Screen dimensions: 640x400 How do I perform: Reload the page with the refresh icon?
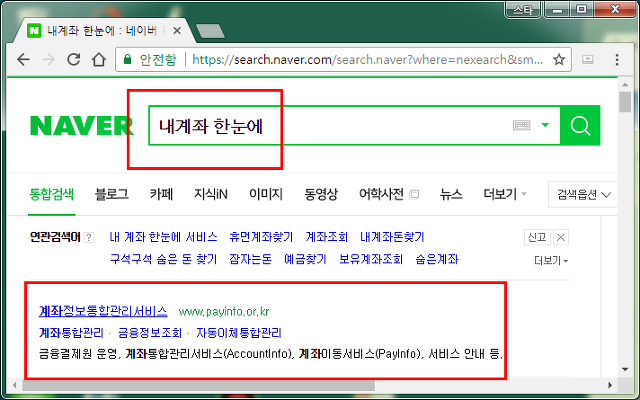point(73,59)
